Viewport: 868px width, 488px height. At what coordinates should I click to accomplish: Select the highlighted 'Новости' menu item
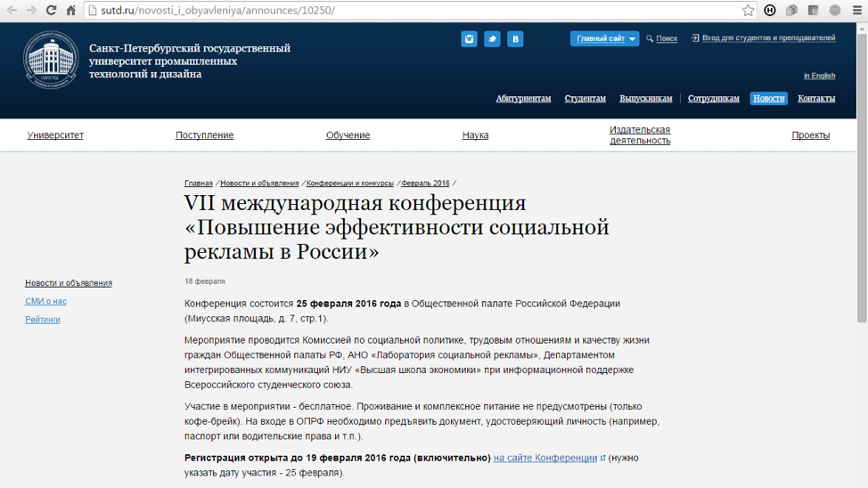pyautogui.click(x=768, y=99)
